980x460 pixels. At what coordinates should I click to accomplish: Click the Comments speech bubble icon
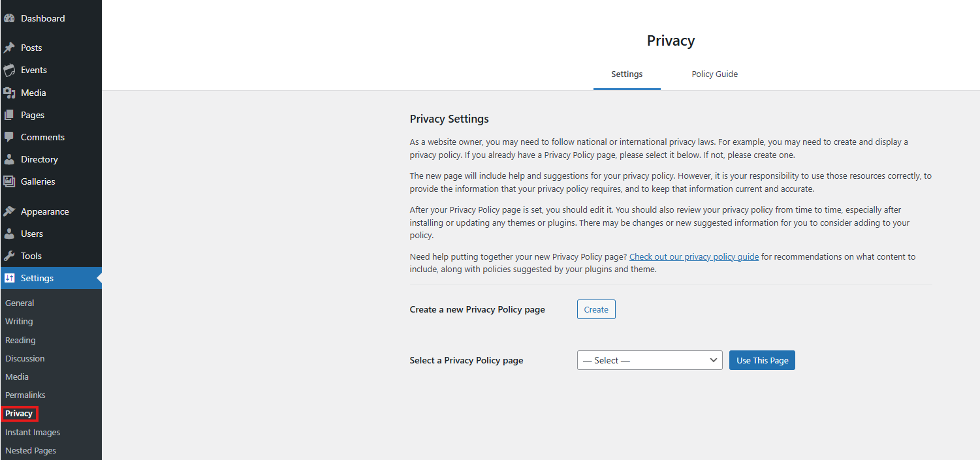coord(9,137)
